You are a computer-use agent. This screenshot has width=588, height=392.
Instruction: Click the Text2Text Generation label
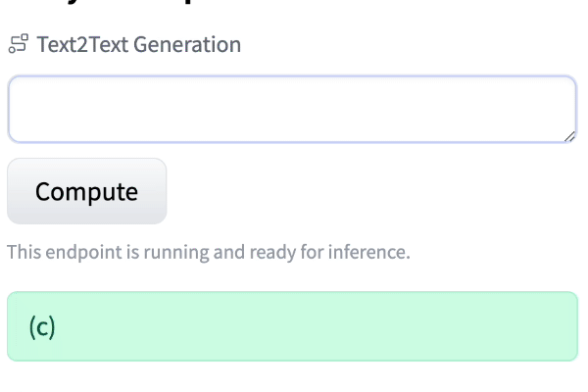138,44
